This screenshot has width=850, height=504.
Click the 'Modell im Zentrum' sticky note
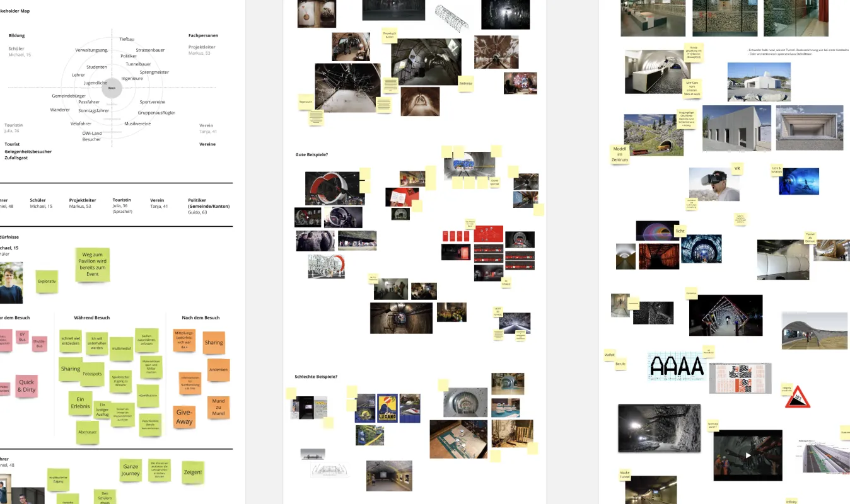point(620,154)
